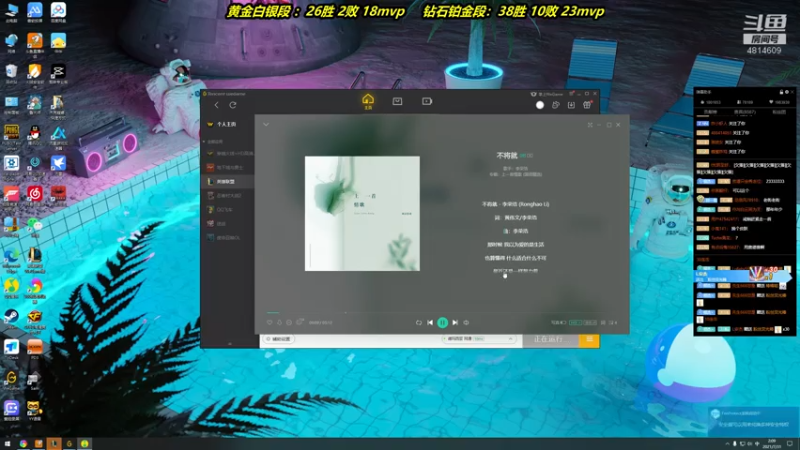800x450 pixels.
Task: Open the more options icon in the player
Action: click(289, 322)
